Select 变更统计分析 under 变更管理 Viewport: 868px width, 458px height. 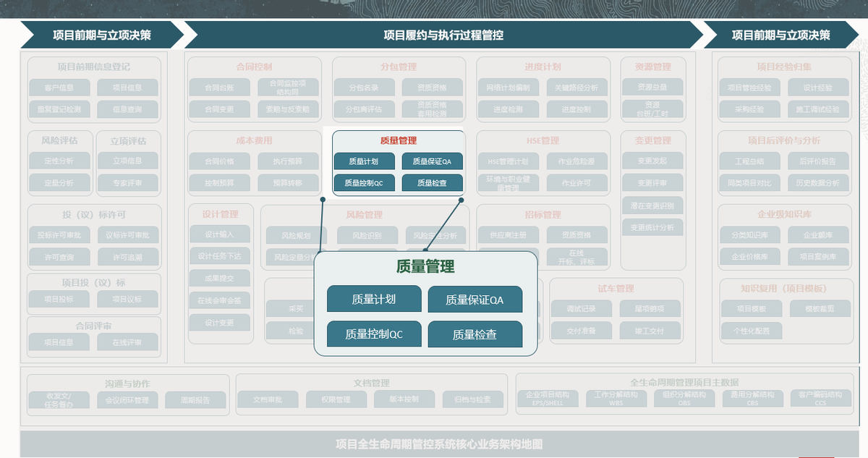(x=652, y=227)
